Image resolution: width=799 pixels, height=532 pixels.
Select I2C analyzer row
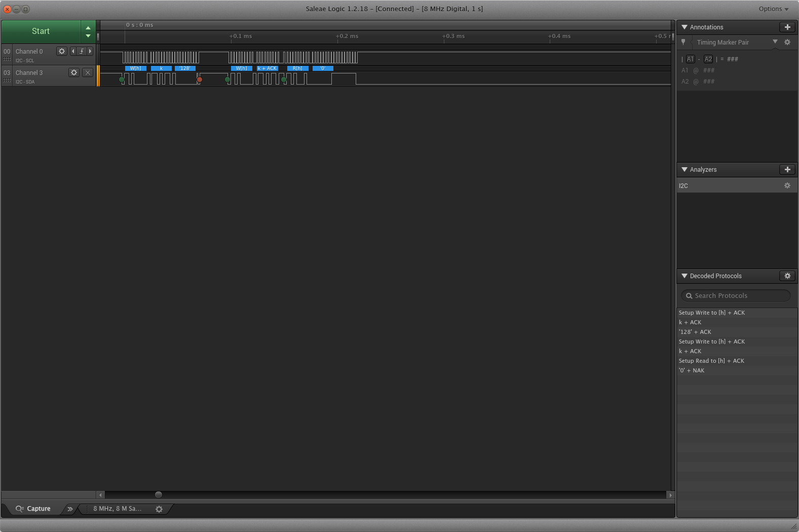737,186
